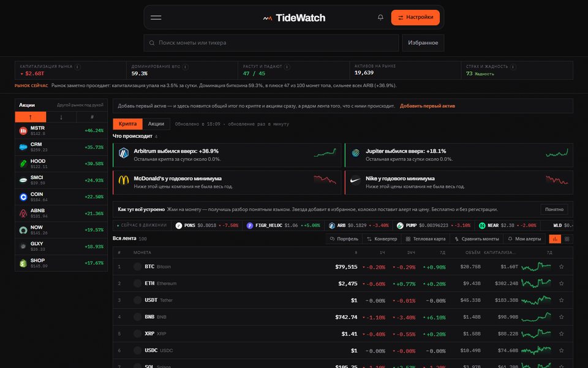The width and height of the screenshot is (588, 368).
Task: Select the Акции tab beside Крипта
Action: pyautogui.click(x=156, y=124)
